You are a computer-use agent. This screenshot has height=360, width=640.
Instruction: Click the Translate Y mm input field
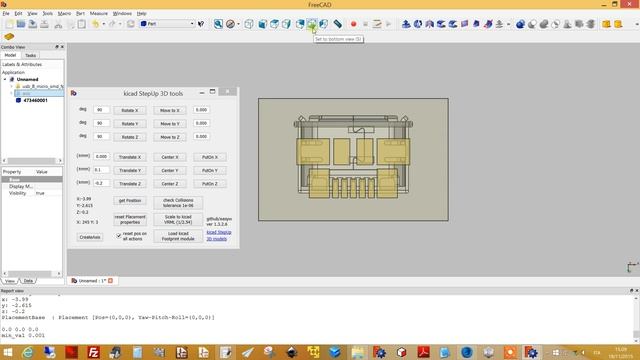101,170
